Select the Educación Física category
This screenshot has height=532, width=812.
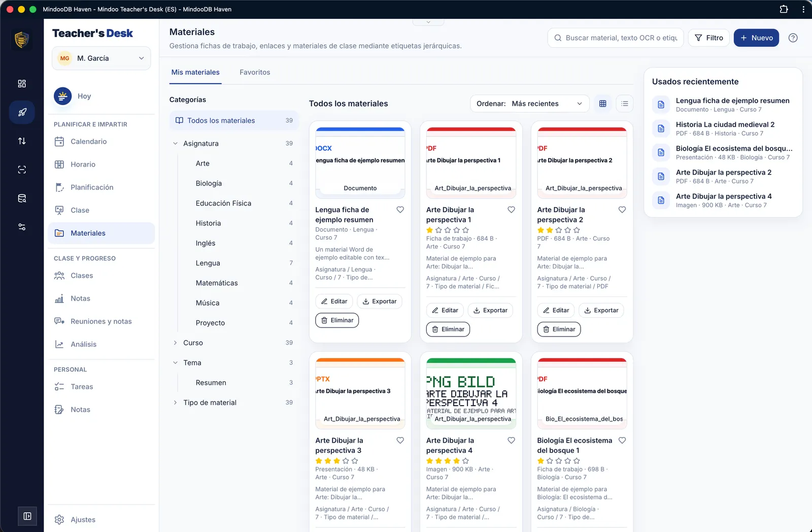[238, 204]
